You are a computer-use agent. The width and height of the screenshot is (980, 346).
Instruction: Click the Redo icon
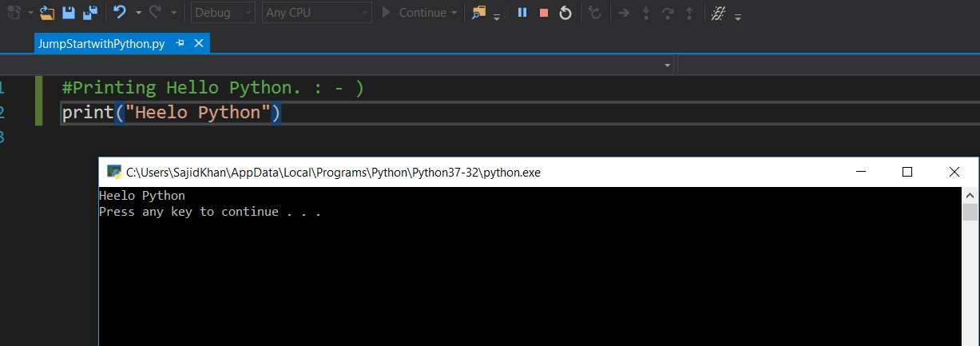click(x=156, y=13)
